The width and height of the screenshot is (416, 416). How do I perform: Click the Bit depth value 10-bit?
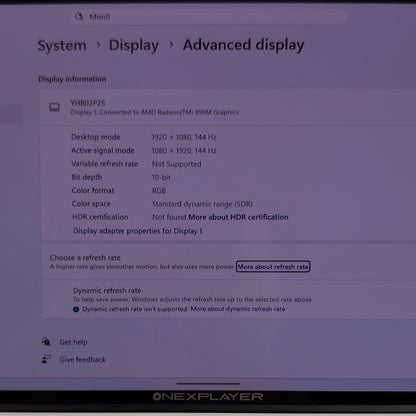[161, 177]
